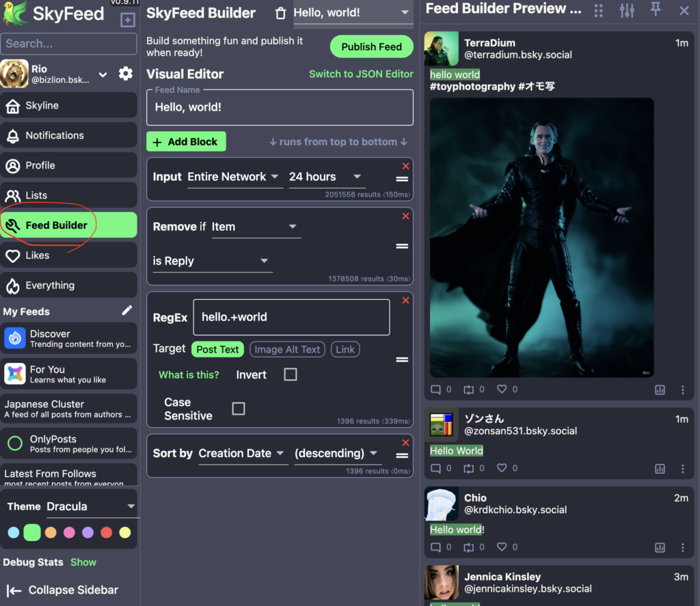Toggle the Case Sensitive checkbox
This screenshot has height=606, width=700.
pyautogui.click(x=239, y=409)
